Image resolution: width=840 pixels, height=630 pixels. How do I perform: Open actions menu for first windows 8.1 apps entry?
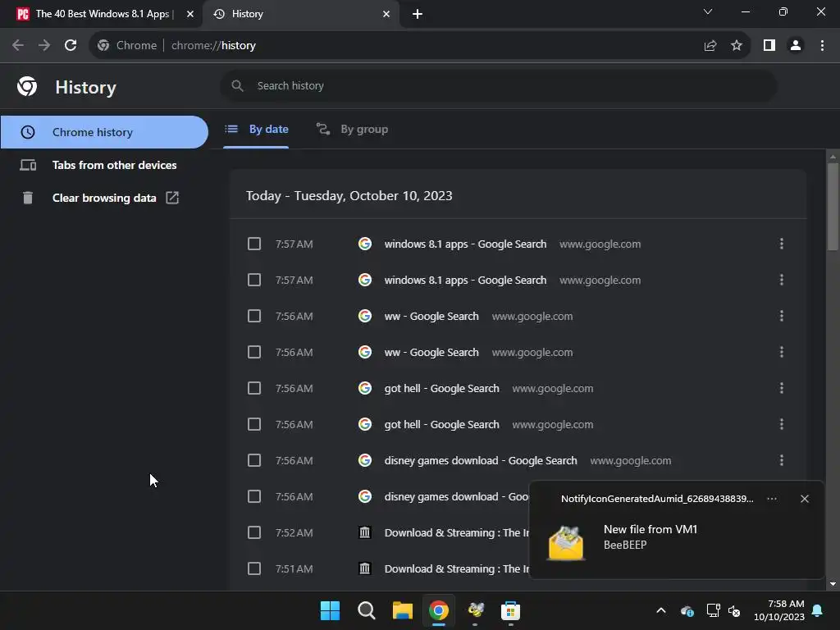click(x=782, y=244)
